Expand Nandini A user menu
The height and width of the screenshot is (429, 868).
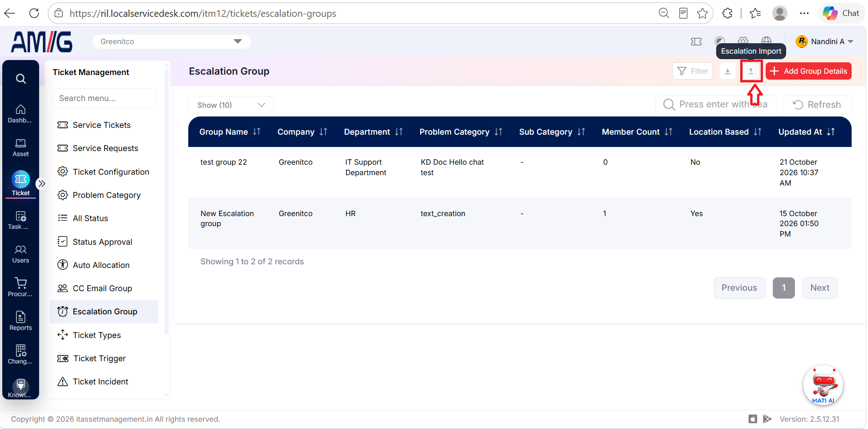tap(824, 41)
